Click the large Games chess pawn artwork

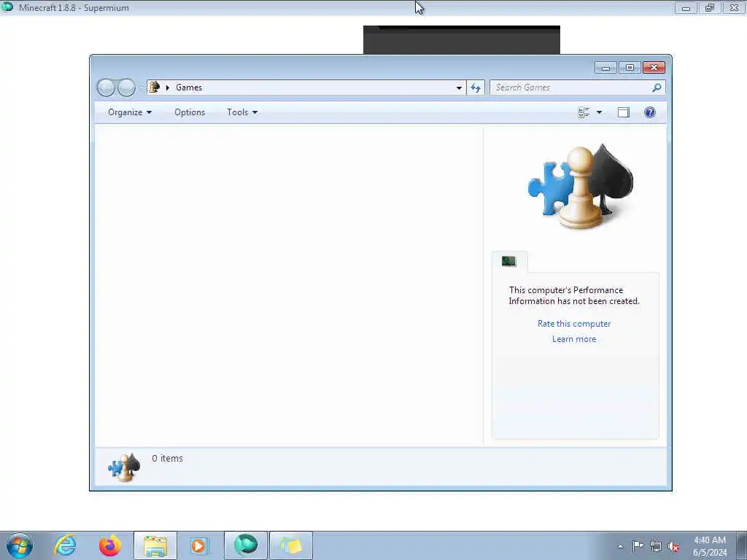(580, 187)
